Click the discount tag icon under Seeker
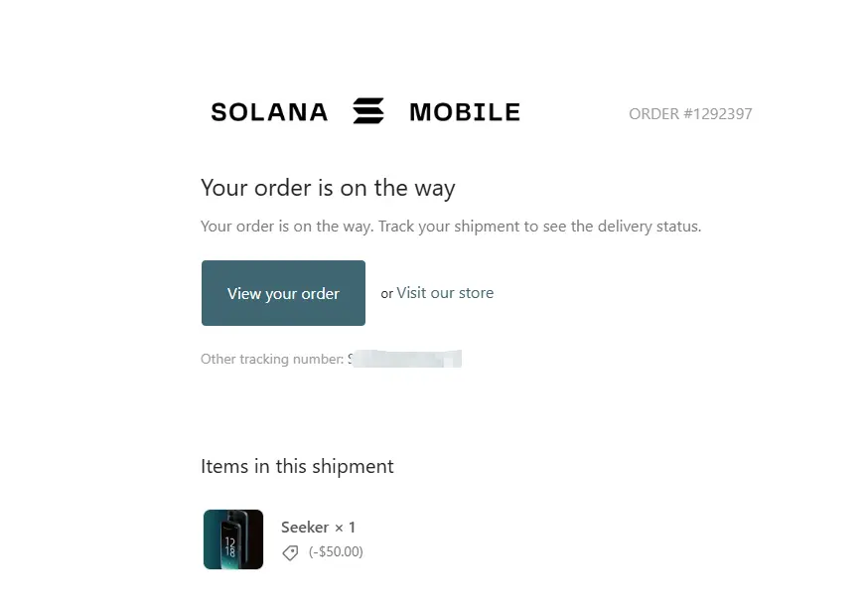Viewport: 868px width, 612px height. pyautogui.click(x=290, y=552)
